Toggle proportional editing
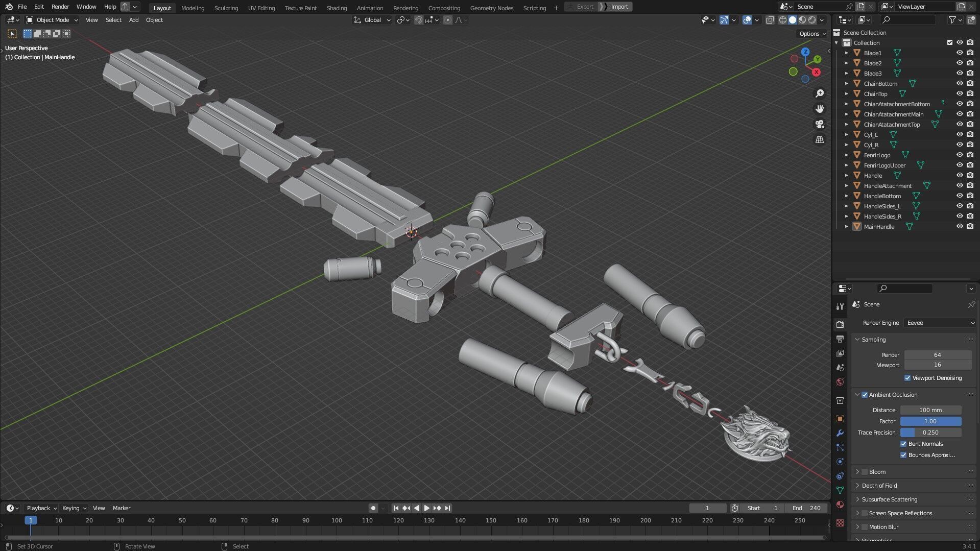Viewport: 980px width, 551px height. click(x=448, y=20)
